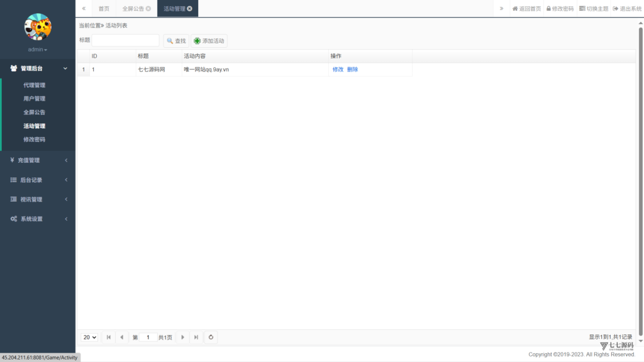Click the 添加活动 button
This screenshot has width=644, height=362.
pos(209,41)
